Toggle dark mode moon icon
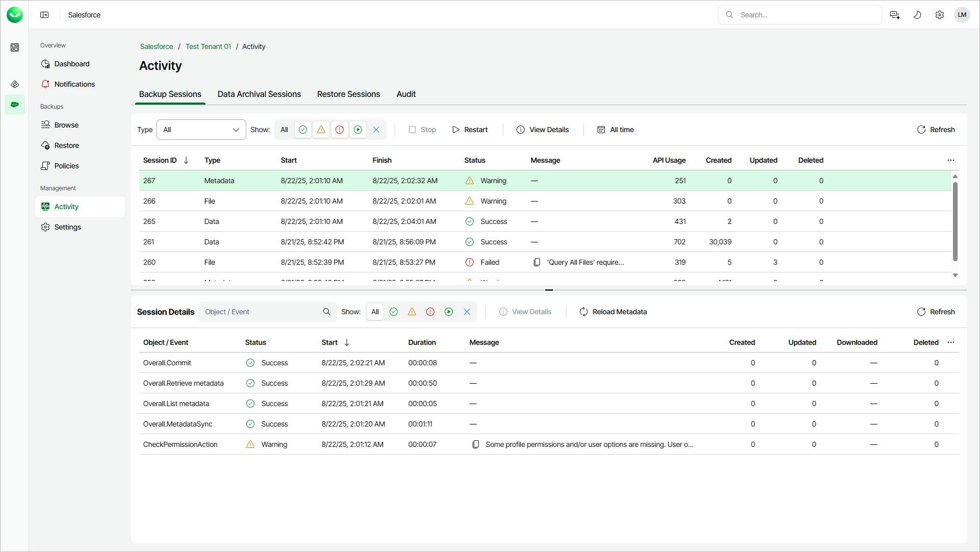 [x=917, y=15]
